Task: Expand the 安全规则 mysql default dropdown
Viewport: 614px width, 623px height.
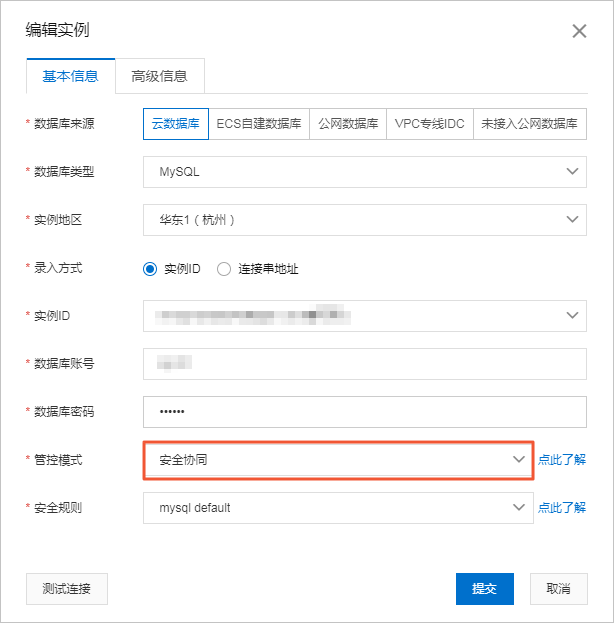Action: pos(338,508)
